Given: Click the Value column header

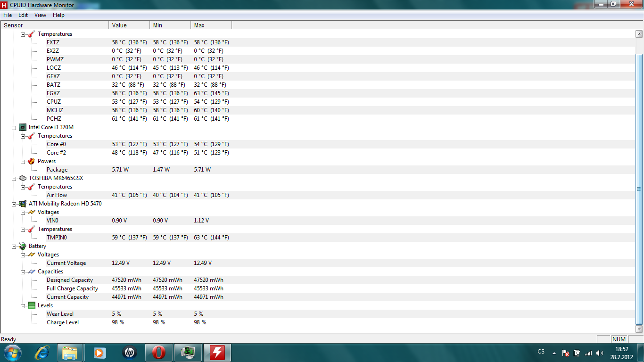Looking at the screenshot, I should click(x=129, y=25).
